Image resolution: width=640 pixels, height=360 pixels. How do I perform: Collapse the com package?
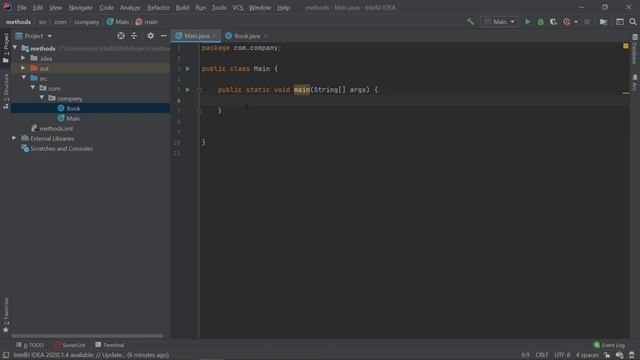33,88
